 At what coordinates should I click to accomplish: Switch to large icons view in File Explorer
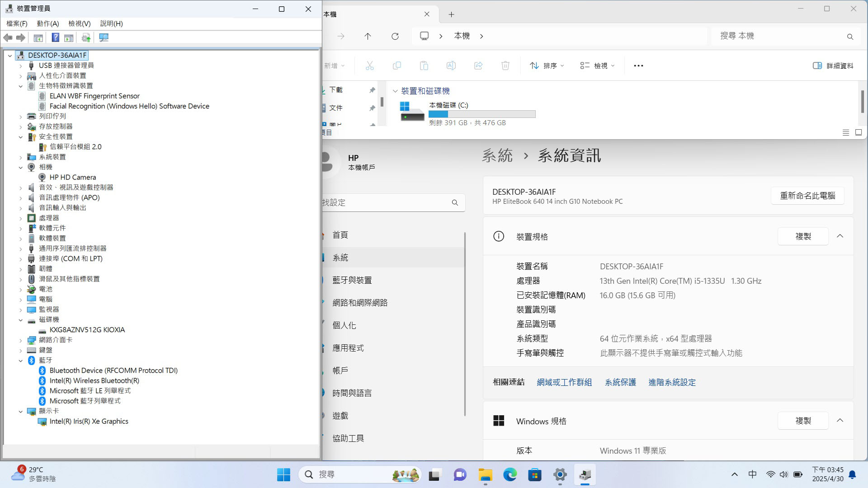click(859, 132)
